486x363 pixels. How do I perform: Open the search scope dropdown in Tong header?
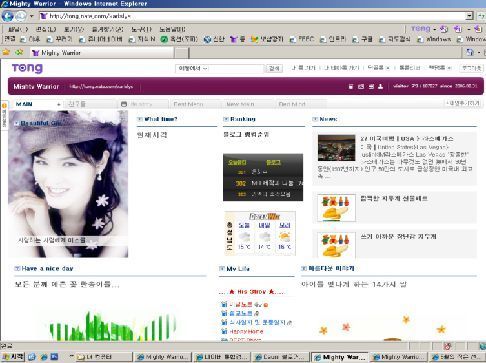click(193, 68)
